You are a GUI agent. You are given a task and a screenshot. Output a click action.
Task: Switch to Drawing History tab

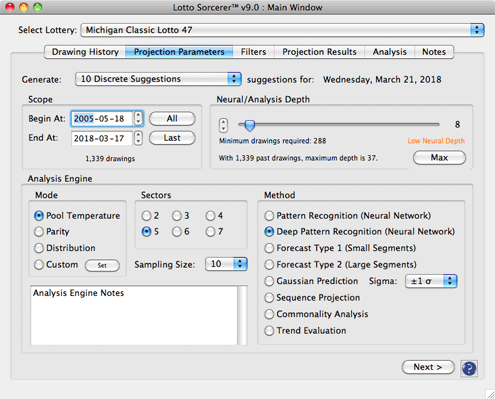(85, 52)
